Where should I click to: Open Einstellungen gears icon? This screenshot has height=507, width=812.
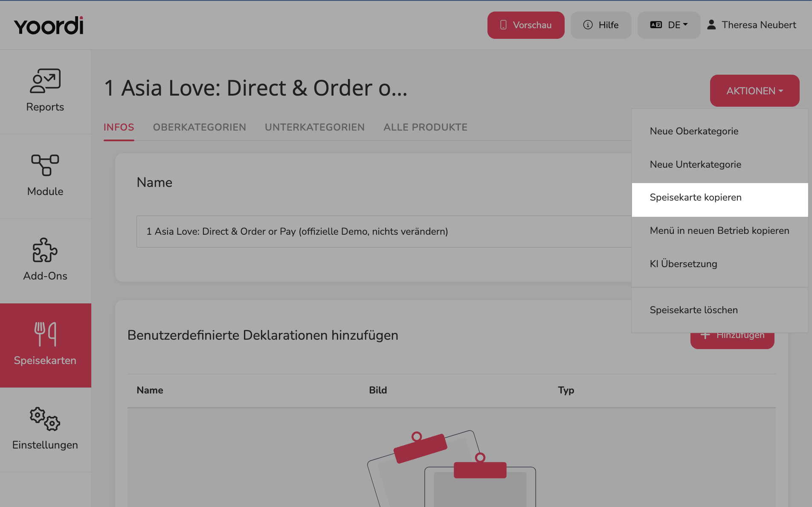coord(45,419)
